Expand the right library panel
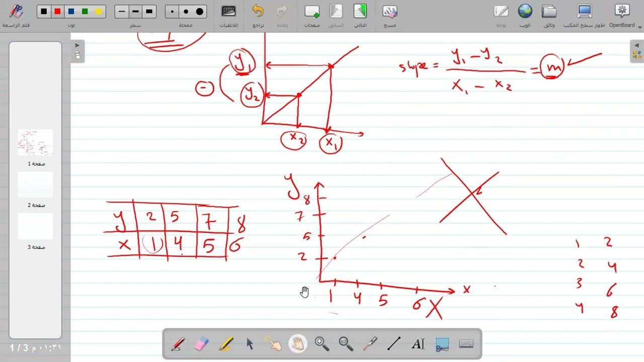Screen dimensions: 644x362 636,45
